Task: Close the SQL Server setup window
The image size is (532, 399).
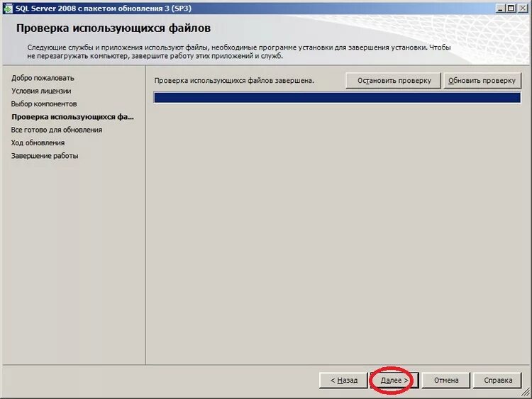Action: pos(523,8)
